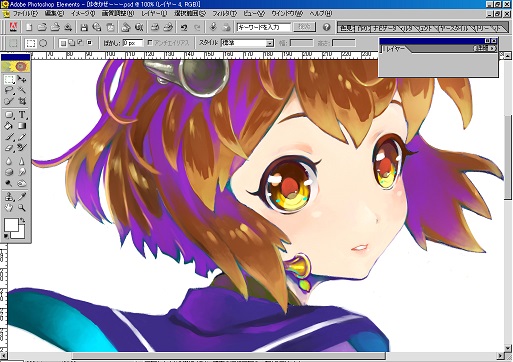
Task: Open the フィルタ menu in menu bar
Action: (224, 14)
